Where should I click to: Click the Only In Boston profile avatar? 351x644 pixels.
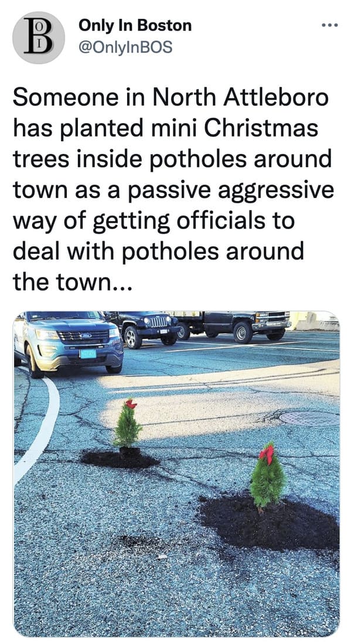pos(39,38)
